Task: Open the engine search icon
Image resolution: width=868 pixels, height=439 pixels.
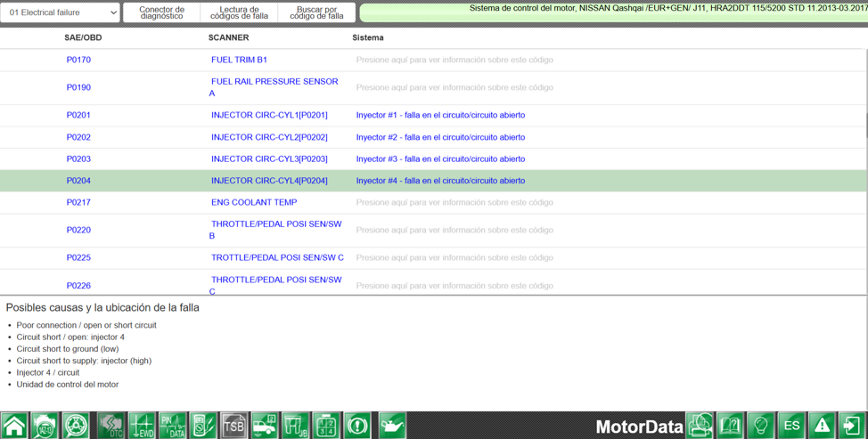Action: tap(45, 426)
